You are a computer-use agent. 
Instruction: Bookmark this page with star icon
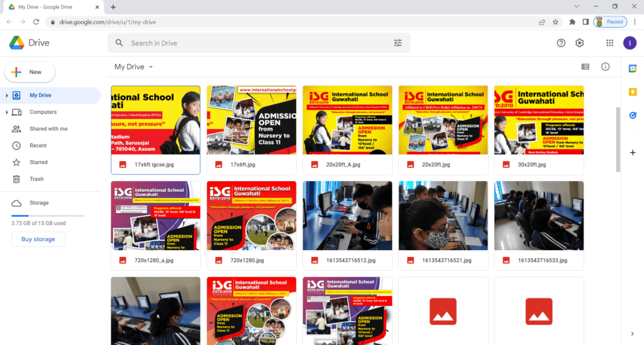coord(555,22)
